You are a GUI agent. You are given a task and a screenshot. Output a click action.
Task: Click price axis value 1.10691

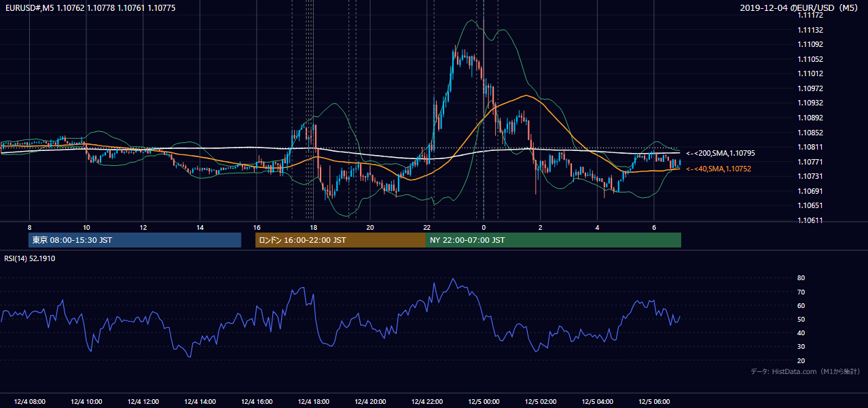click(x=810, y=192)
